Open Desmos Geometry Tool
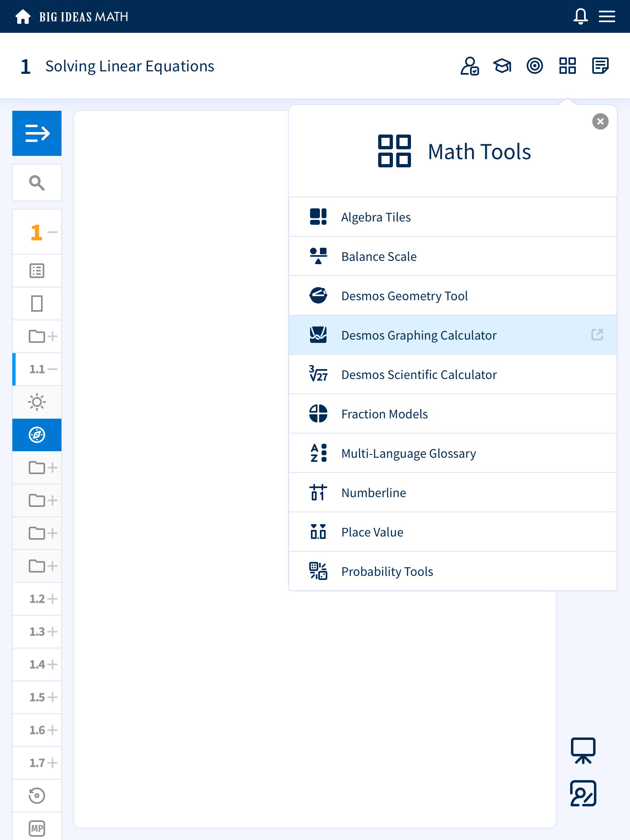630x840 pixels. (x=453, y=296)
